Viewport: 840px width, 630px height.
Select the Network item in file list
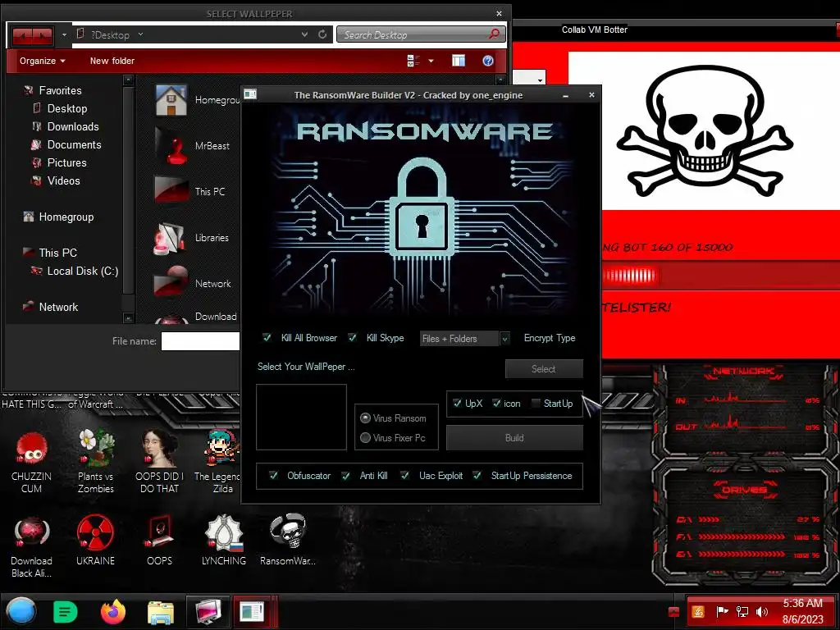pyautogui.click(x=193, y=283)
